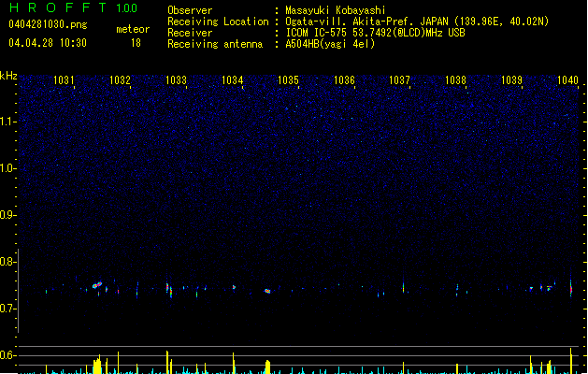
Task: Click the 1033 time axis label
Action: 176,79
